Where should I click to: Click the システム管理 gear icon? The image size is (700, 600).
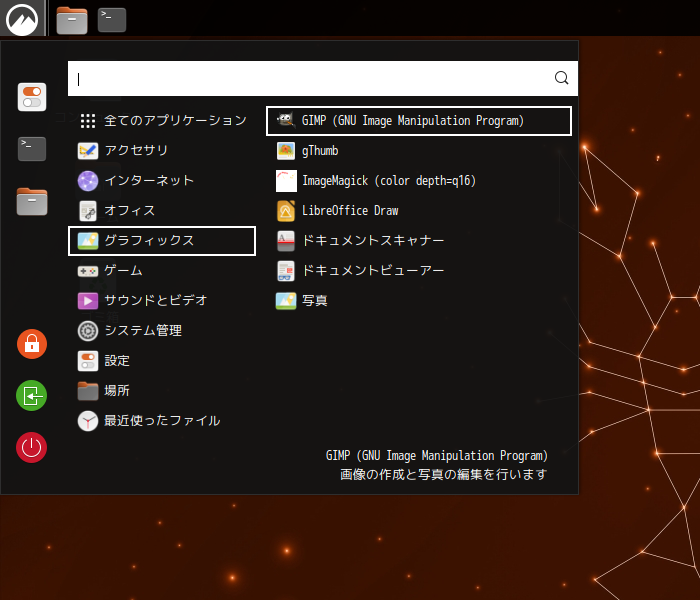pyautogui.click(x=88, y=331)
